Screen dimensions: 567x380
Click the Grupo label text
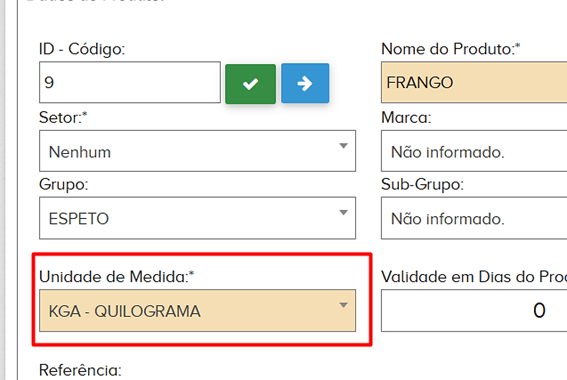(64, 185)
